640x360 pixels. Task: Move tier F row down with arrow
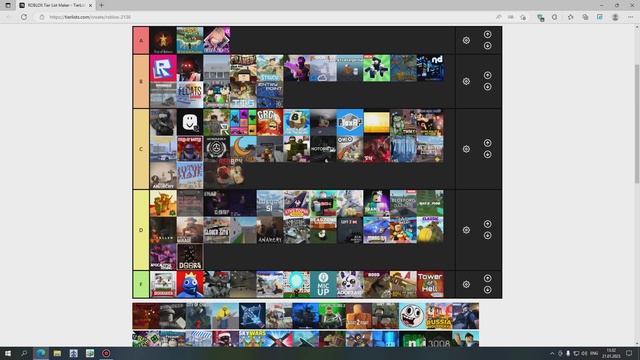click(487, 289)
